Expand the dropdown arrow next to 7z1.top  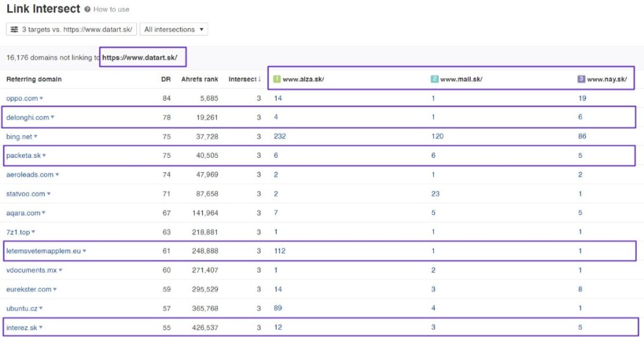pos(33,232)
